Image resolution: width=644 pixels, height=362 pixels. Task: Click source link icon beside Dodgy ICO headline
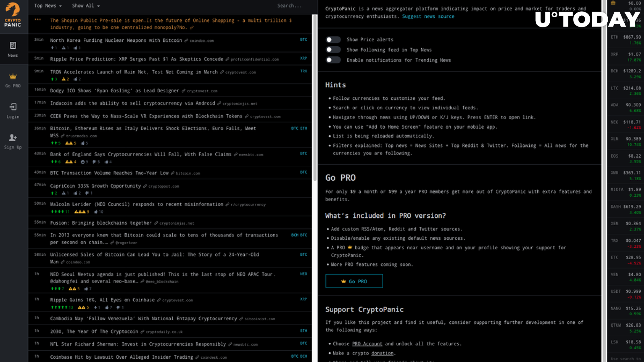click(184, 91)
